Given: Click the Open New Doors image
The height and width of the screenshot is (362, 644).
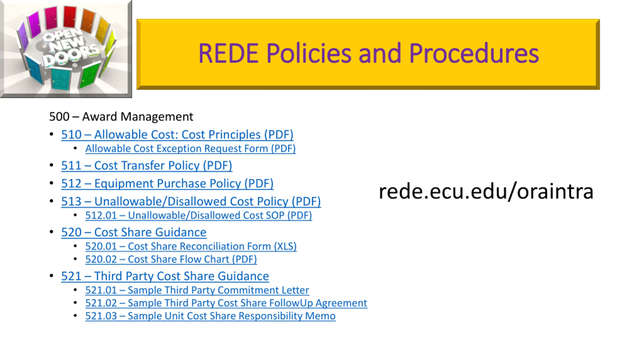Looking at the screenshot, I should (x=66, y=49).
